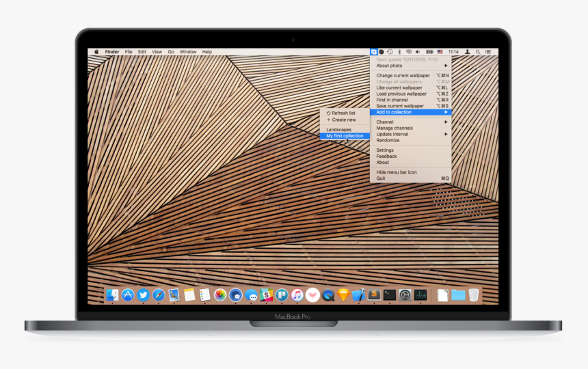Open the File menu

(x=129, y=52)
